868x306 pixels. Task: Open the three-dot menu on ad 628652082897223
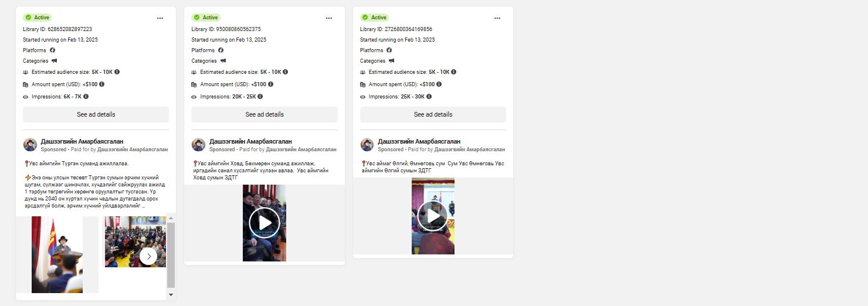(160, 18)
